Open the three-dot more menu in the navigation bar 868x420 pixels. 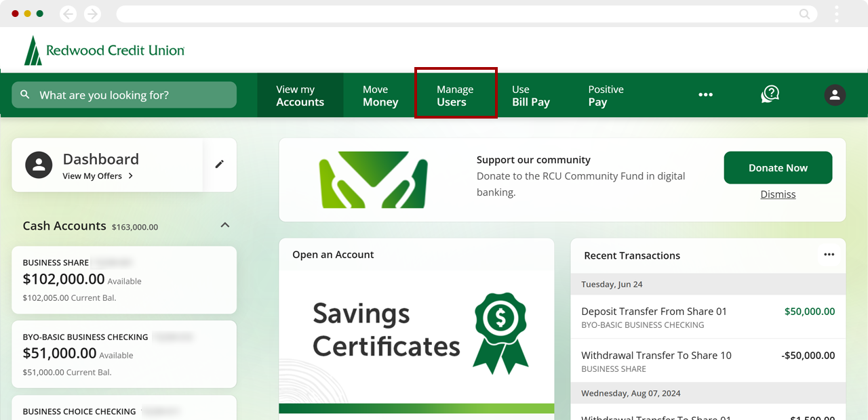coord(706,95)
